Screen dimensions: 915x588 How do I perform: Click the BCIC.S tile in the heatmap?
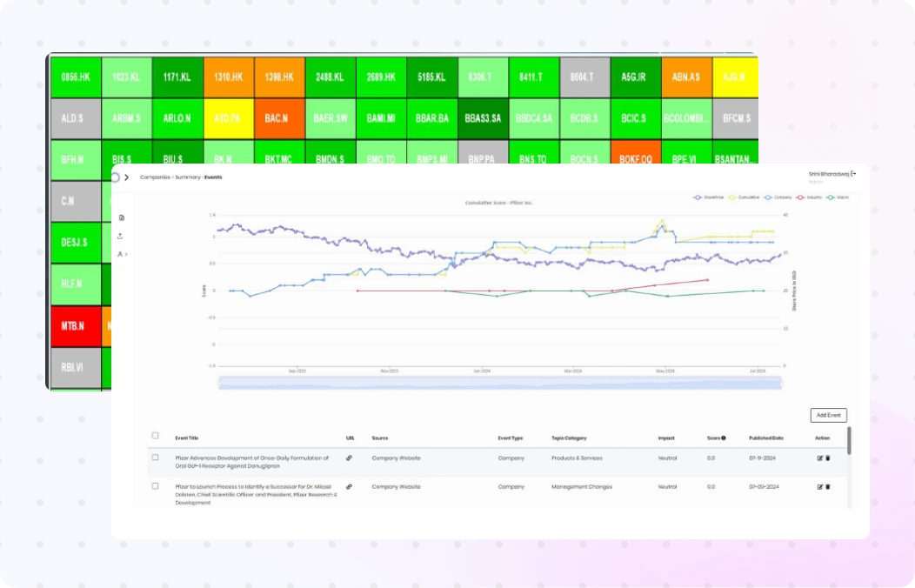coord(636,118)
